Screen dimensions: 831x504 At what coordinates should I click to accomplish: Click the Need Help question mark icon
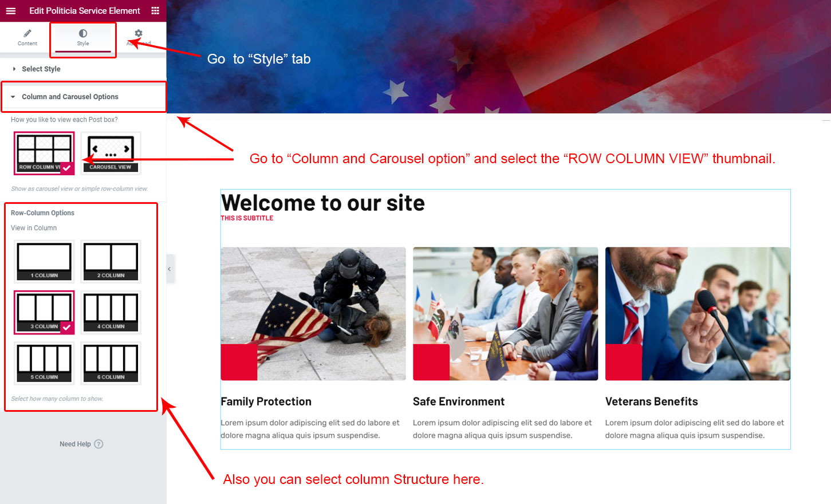(99, 444)
